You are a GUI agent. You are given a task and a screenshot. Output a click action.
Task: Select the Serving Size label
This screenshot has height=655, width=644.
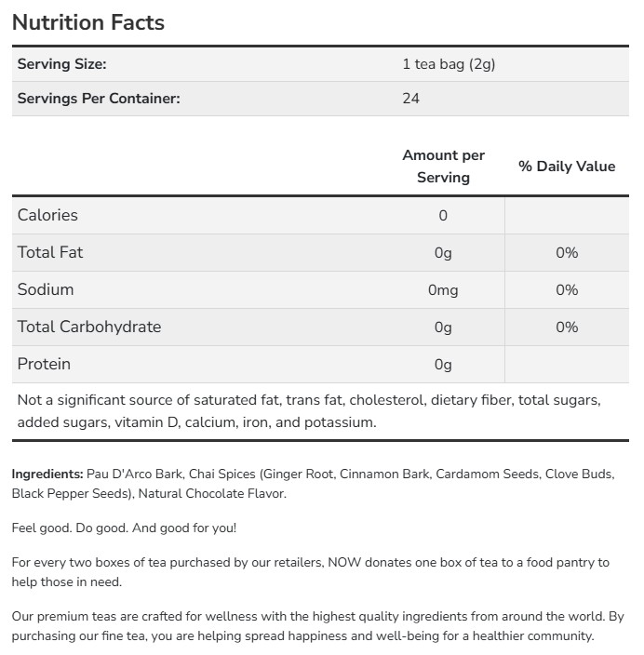[x=61, y=64]
